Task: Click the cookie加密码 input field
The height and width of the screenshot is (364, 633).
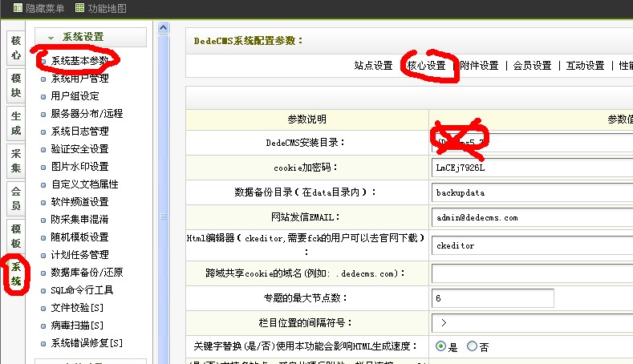Action: point(532,168)
